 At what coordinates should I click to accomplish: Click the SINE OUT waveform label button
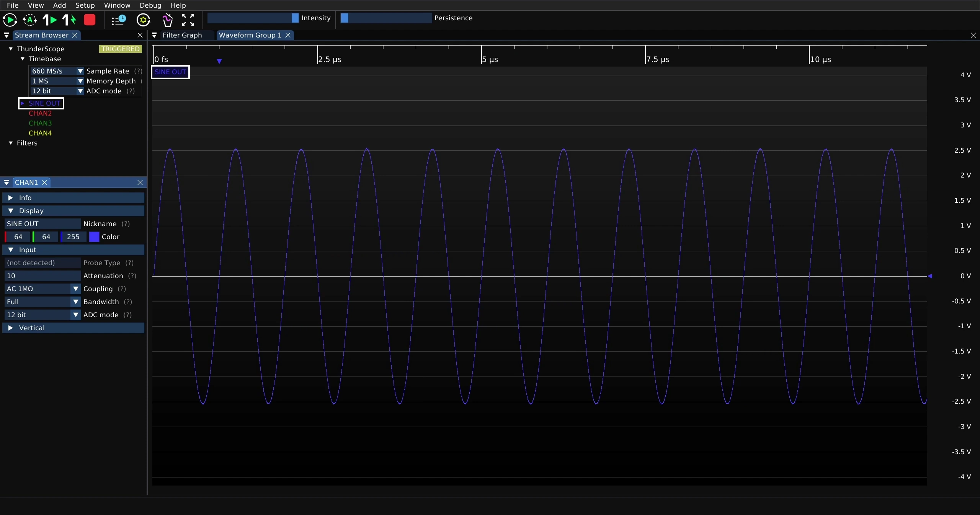[x=170, y=72]
